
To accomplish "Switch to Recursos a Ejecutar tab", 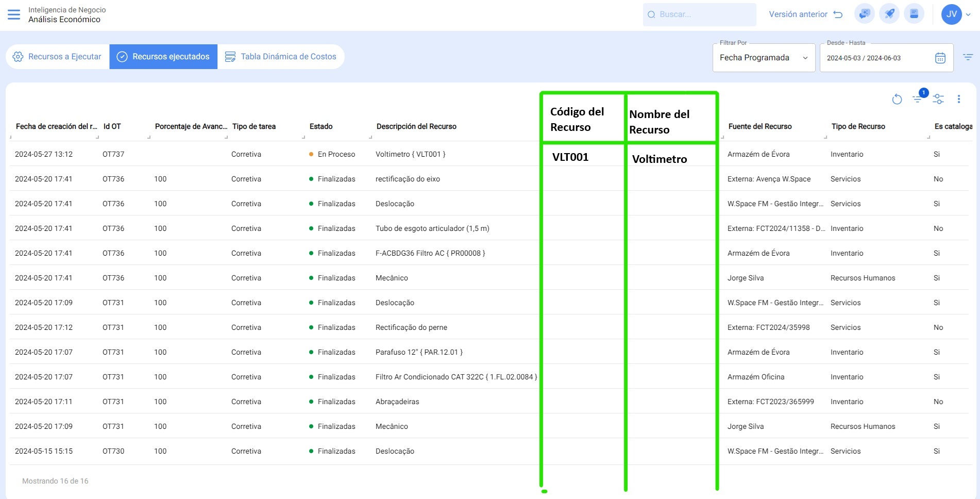I will pyautogui.click(x=58, y=57).
